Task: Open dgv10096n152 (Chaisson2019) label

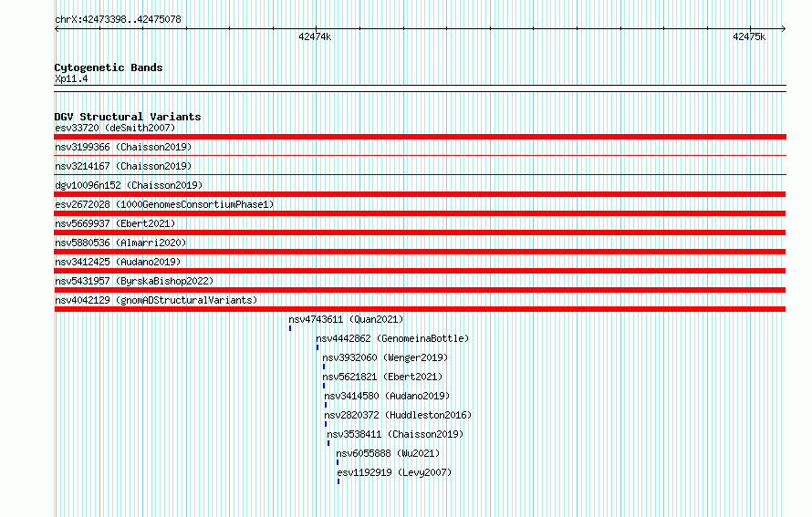Action: pyautogui.click(x=129, y=185)
